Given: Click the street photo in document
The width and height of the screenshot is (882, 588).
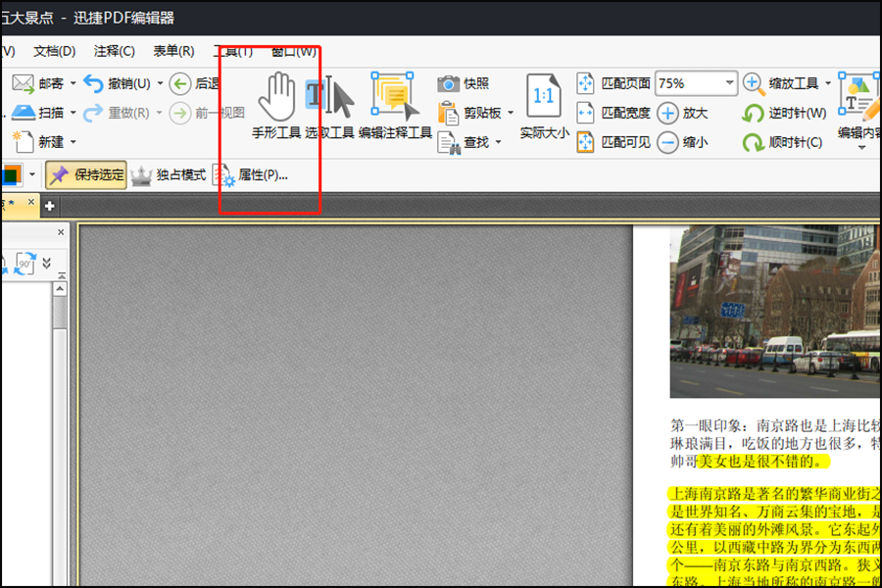Looking at the screenshot, I should click(x=775, y=312).
